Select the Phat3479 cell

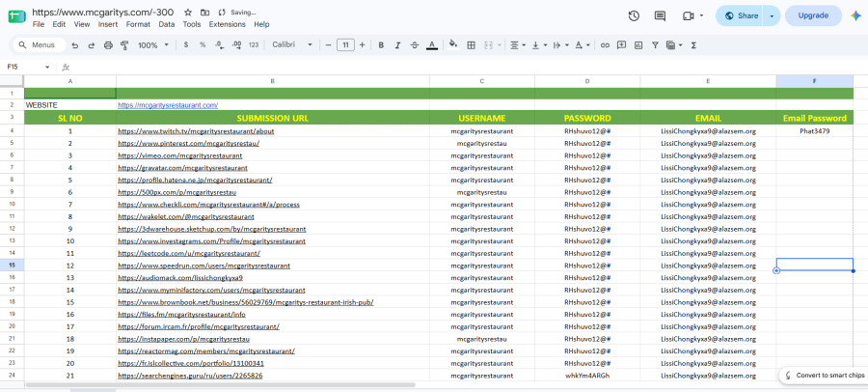[x=814, y=131]
